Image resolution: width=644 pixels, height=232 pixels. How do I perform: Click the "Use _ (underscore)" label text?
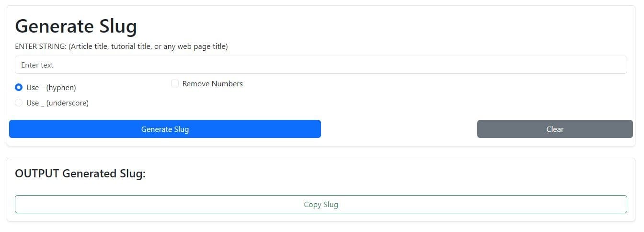pos(57,103)
